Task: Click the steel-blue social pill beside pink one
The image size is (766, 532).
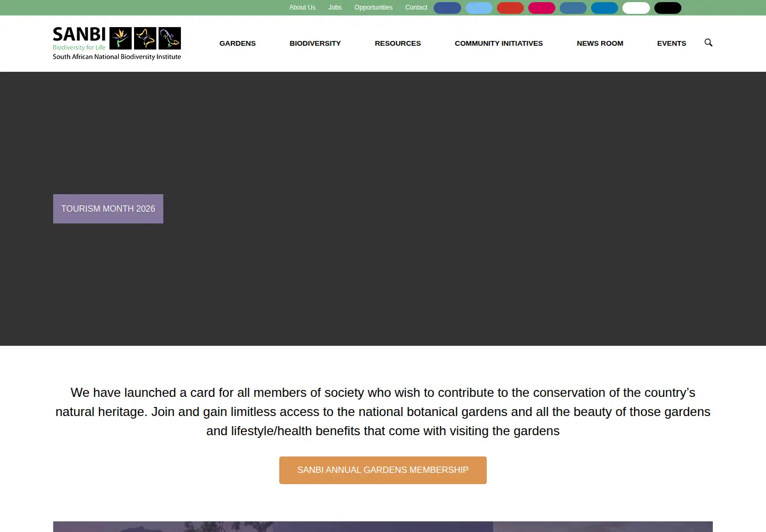Action: pyautogui.click(x=573, y=8)
